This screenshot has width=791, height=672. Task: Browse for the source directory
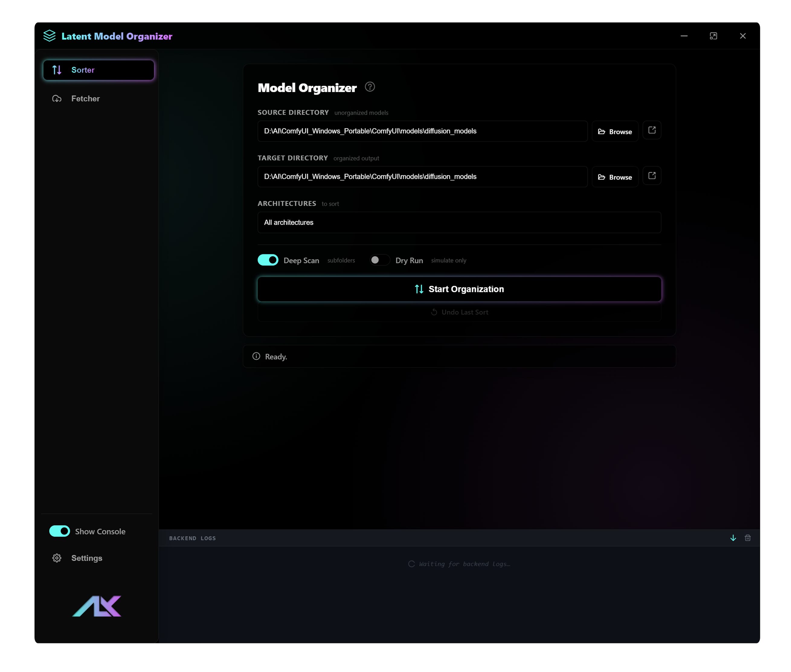(615, 131)
